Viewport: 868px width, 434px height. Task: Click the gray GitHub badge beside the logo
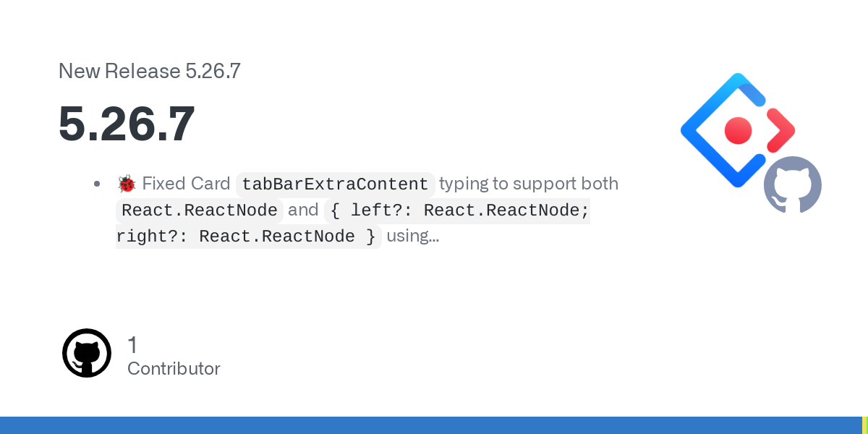[x=792, y=184]
